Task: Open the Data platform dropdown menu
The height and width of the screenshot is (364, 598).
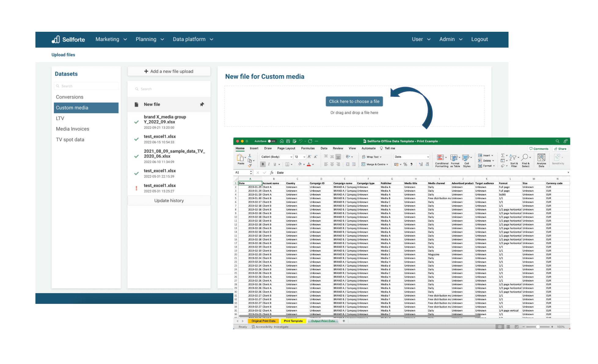Action: 193,39
